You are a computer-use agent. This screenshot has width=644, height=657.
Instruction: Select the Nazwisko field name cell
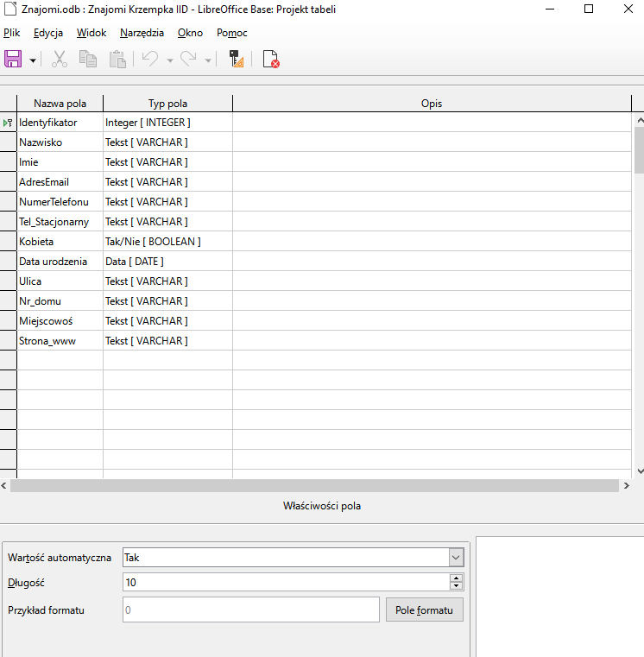point(60,142)
